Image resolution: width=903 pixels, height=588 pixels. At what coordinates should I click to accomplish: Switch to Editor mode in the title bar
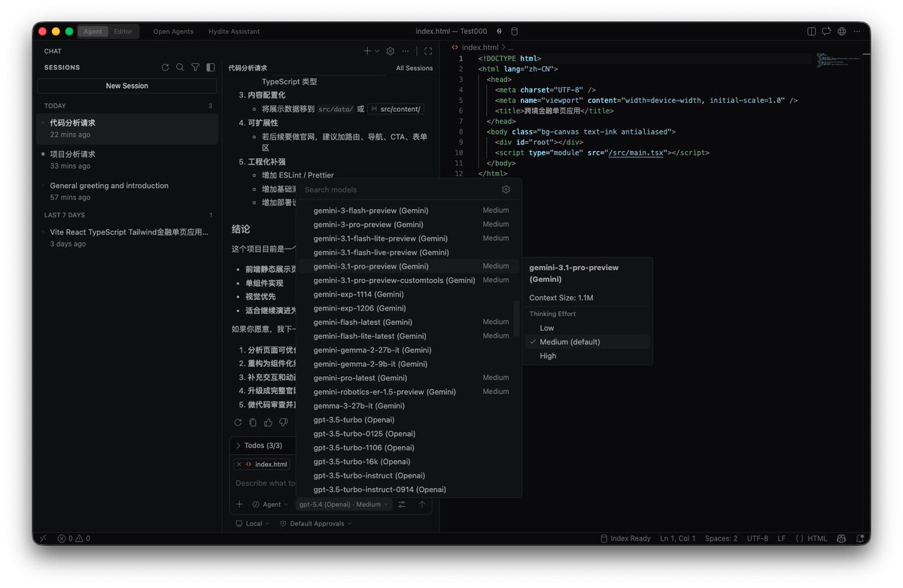click(123, 32)
